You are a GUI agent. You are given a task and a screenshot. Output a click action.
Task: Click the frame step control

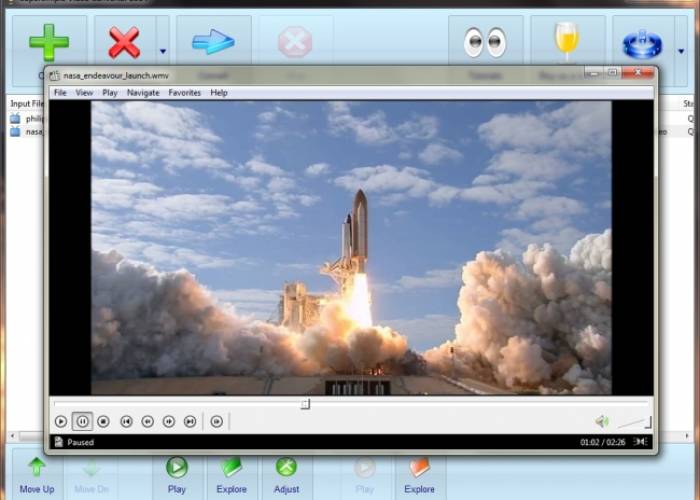[x=217, y=421]
